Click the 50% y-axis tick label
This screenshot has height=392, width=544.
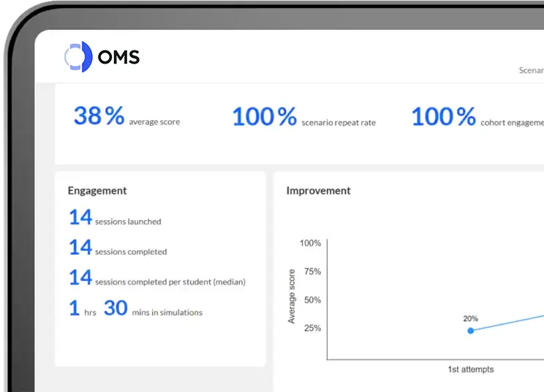tap(312, 300)
